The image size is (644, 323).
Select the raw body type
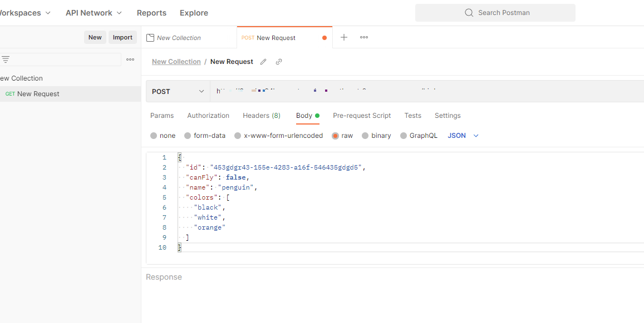click(x=335, y=136)
